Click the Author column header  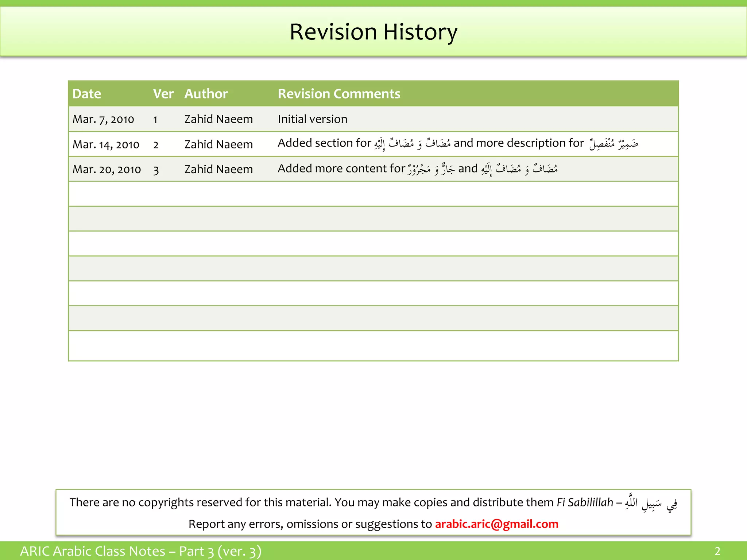[x=206, y=94]
